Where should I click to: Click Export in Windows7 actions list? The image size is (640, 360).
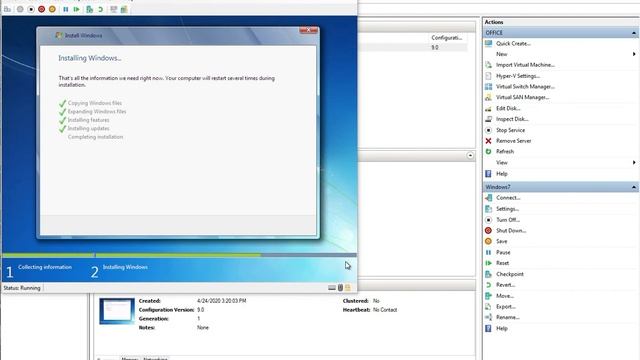506,307
